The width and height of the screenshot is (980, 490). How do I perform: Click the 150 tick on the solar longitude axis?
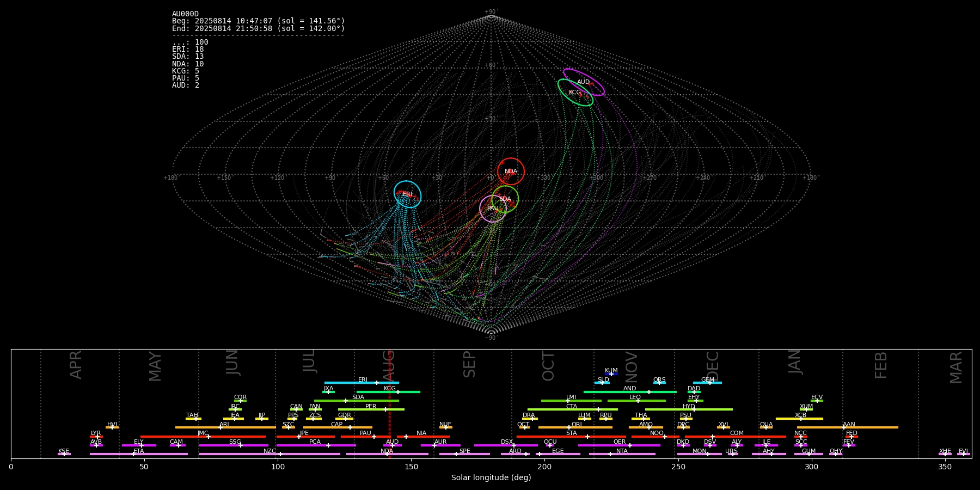point(411,467)
